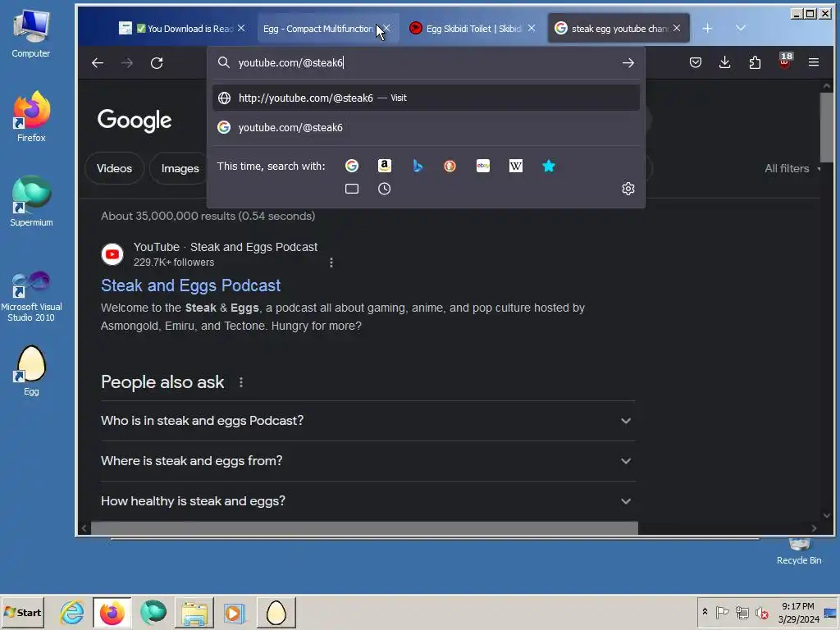This screenshot has height=630, width=840.
Task: Open the list all tabs dropdown
Action: point(741,29)
